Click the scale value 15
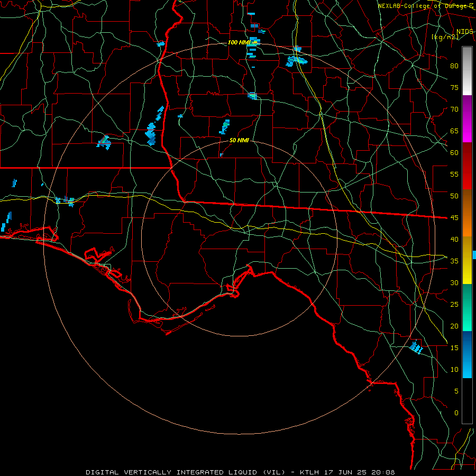The width and height of the screenshot is (476, 476). 454,348
